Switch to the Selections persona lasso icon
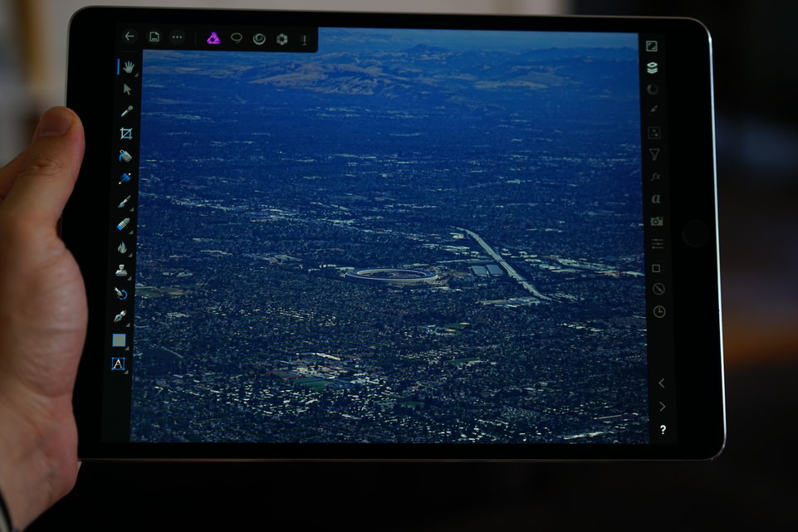This screenshot has width=798, height=532. 236,38
